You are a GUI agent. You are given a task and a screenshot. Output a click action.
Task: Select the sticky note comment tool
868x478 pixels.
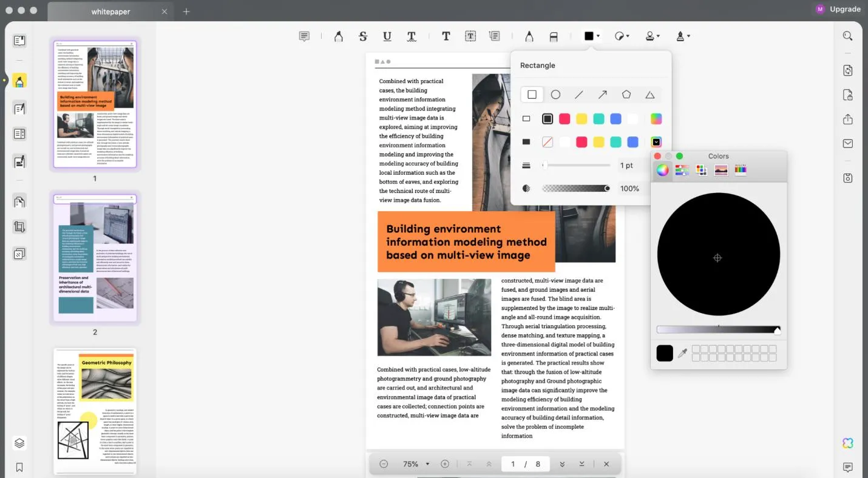[x=304, y=36]
